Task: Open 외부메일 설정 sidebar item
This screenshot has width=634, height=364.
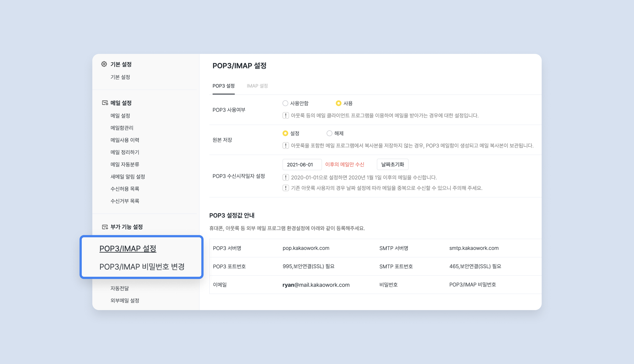Action: (x=125, y=300)
